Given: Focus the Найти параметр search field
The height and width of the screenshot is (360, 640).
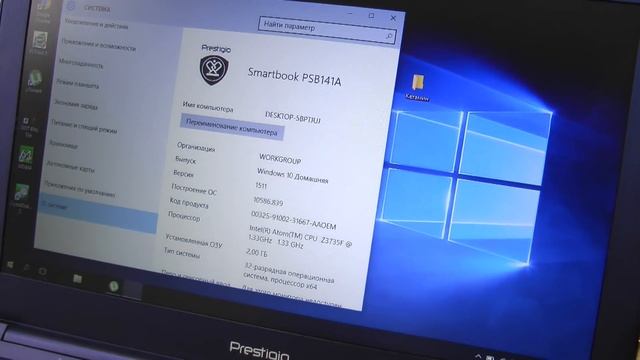Looking at the screenshot, I should [x=327, y=30].
